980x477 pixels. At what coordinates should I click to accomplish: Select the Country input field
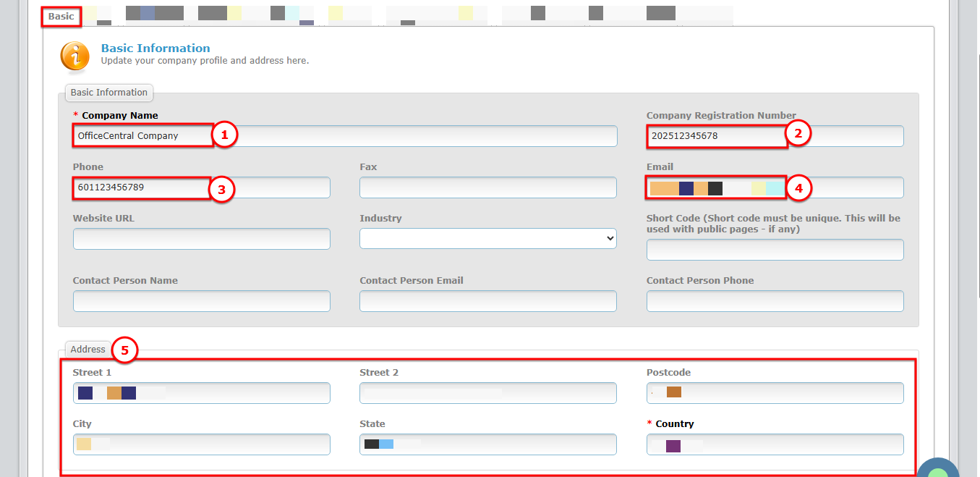click(775, 444)
